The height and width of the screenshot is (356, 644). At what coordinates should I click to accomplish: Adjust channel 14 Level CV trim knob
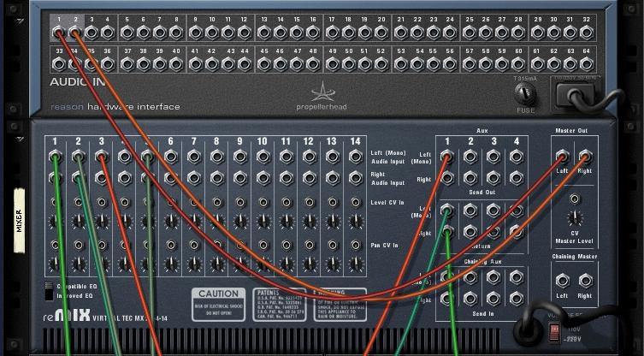(356, 222)
